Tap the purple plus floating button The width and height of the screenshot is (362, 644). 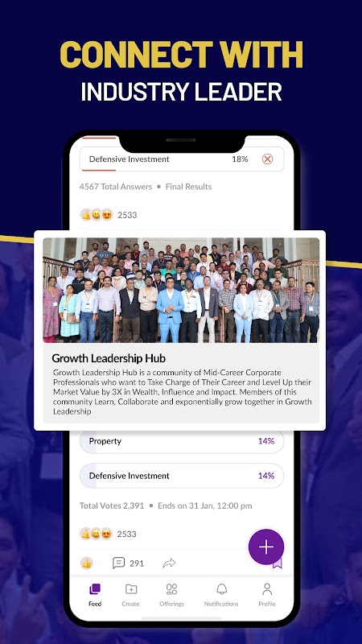pos(266,547)
